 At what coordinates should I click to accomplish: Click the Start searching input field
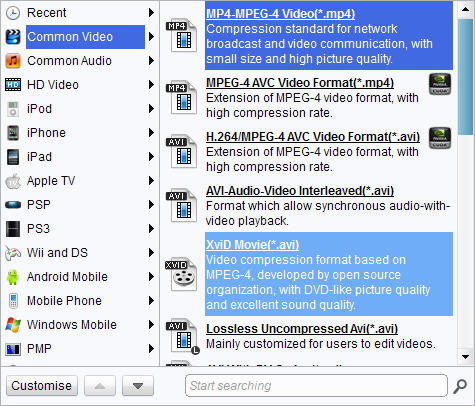coord(316,386)
